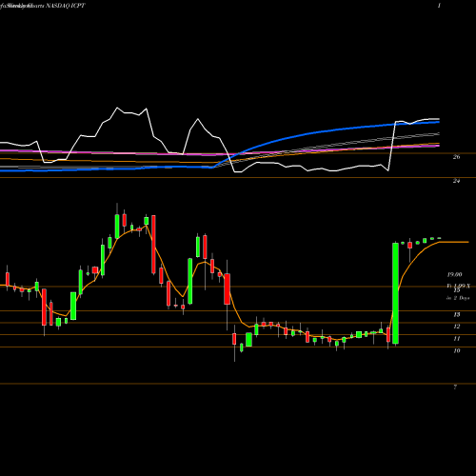476x476 pixels.
Task: Select the long red candlestick after the peak
Action: point(153,245)
